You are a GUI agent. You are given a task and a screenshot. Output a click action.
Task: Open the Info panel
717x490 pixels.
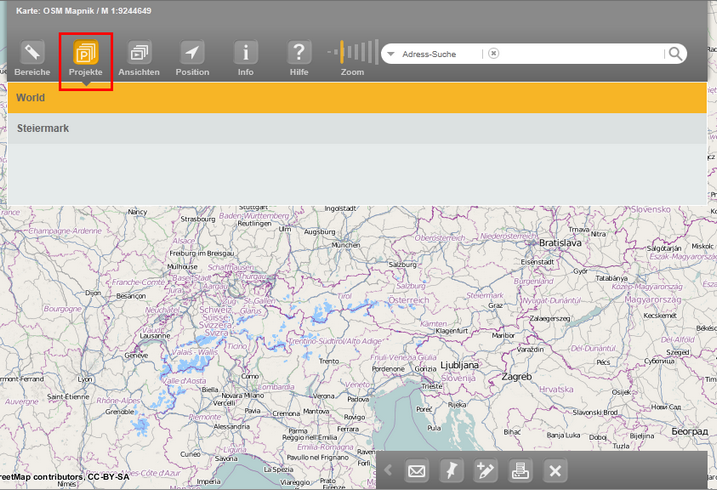tap(245, 53)
